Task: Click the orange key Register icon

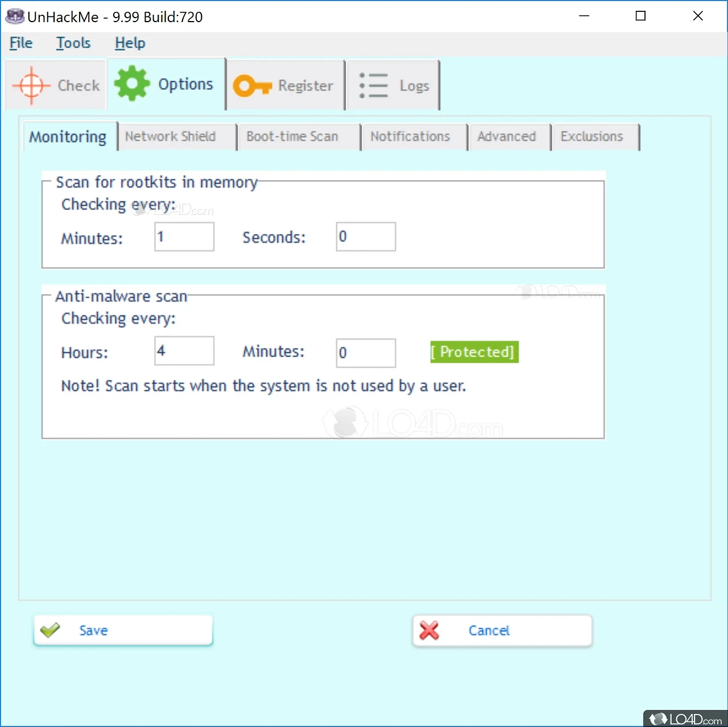Action: point(253,86)
